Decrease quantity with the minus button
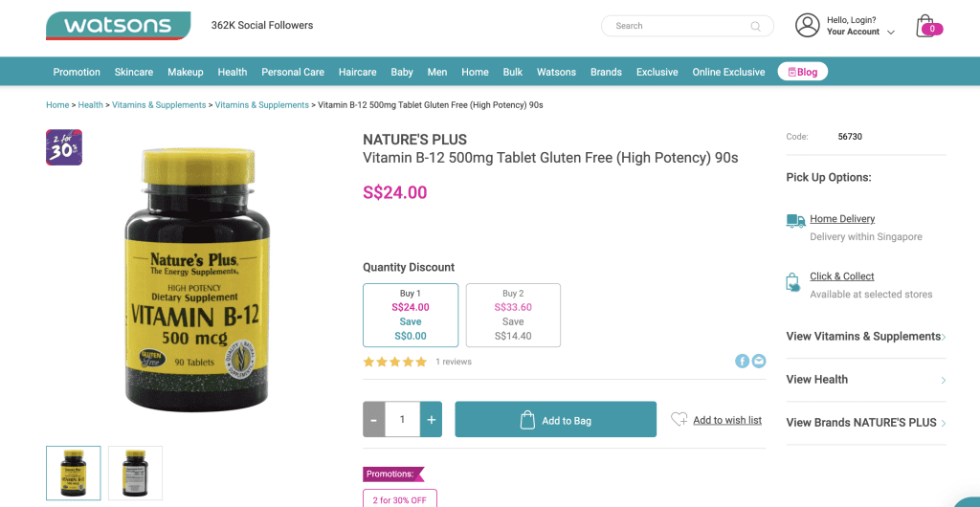Screen dimensions: 980x507 coord(374,420)
